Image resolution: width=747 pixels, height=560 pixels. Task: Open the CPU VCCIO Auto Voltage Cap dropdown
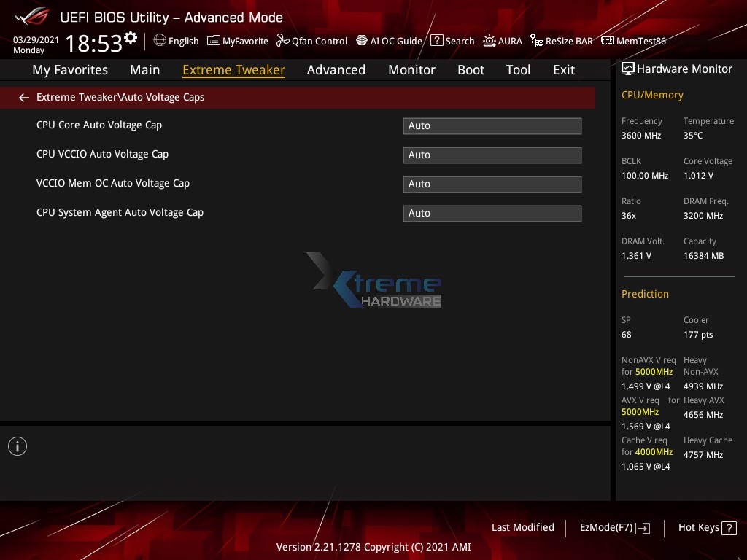click(492, 155)
